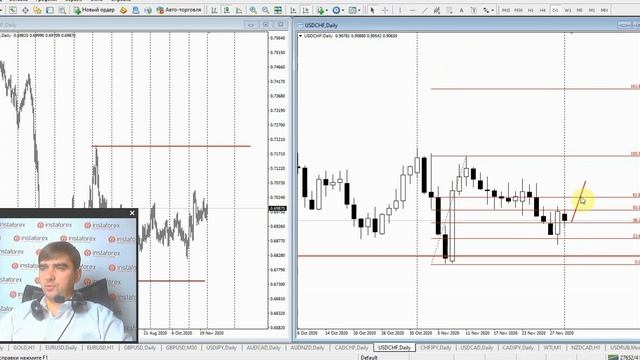Viewport: 640px width, 360px height.
Task: Switch chart to bar chart type
Action: [x=214, y=10]
